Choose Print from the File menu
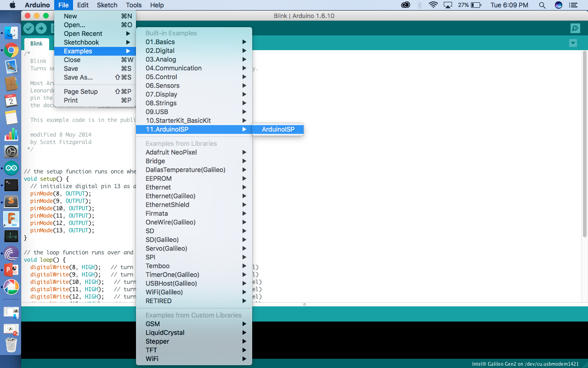The width and height of the screenshot is (588, 368). pos(95,100)
